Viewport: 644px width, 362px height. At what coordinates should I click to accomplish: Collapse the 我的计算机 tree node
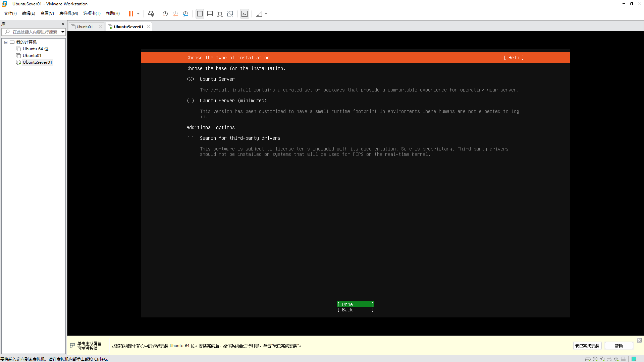pos(6,42)
